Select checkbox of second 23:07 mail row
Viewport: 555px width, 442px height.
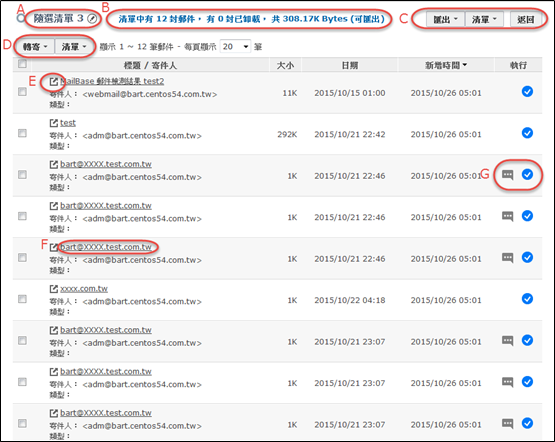click(22, 382)
